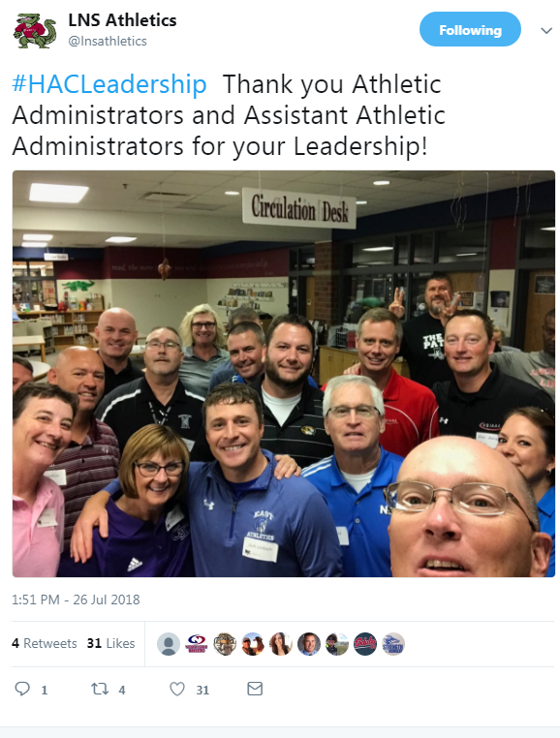Open the red-blue logo liker avatar

click(196, 644)
